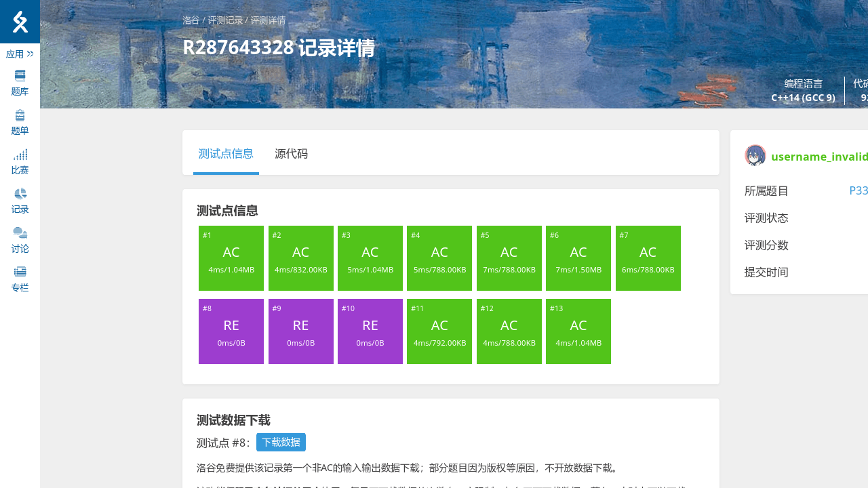The width and height of the screenshot is (868, 488).
Task: Click the user avatar image
Action: tap(755, 155)
